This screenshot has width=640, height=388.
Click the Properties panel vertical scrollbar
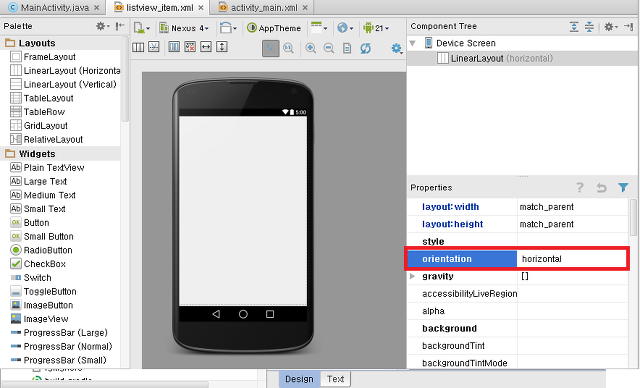coord(633,217)
